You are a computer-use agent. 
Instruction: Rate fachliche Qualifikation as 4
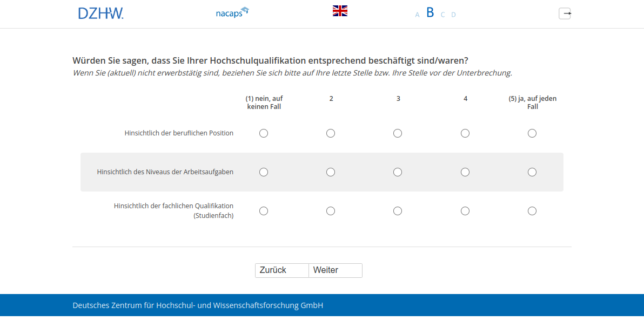(465, 211)
